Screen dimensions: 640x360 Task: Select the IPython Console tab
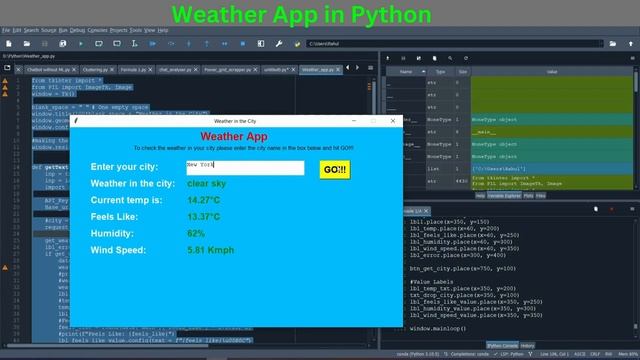502,346
